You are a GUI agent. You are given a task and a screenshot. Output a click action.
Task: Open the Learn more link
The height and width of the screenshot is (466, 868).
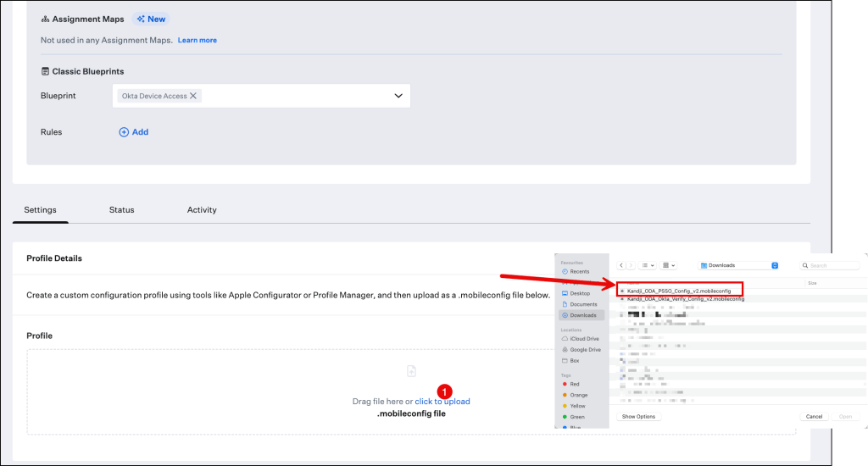click(197, 40)
